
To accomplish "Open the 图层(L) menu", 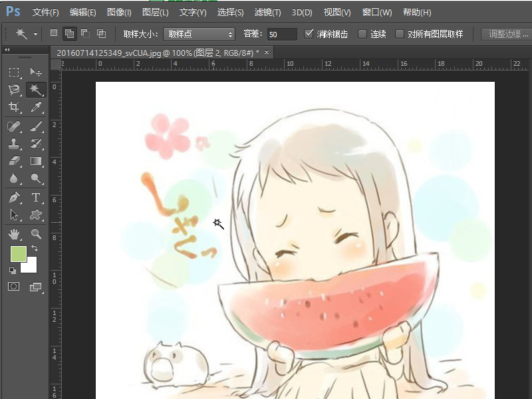I will [155, 13].
